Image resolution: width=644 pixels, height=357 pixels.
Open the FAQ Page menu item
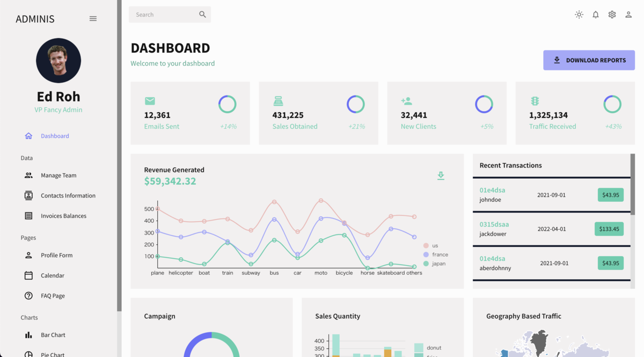[53, 295]
